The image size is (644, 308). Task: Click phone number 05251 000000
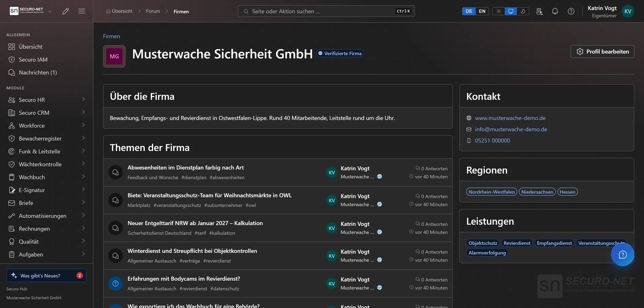pos(492,141)
